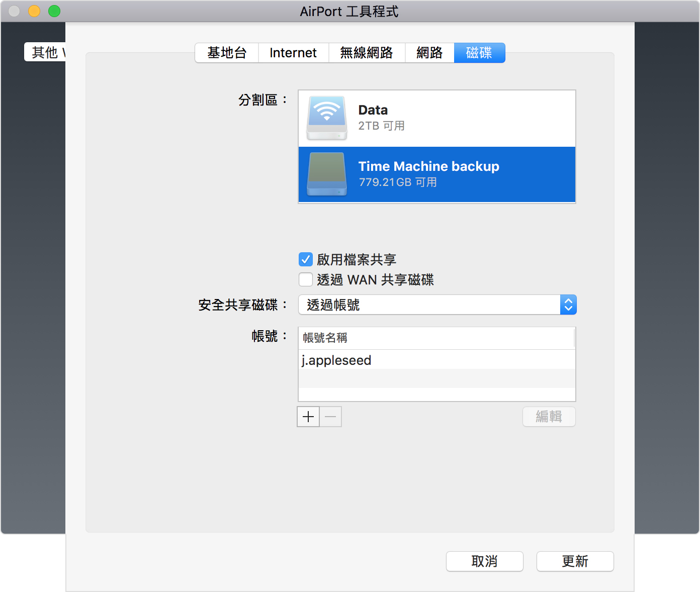
Task: Switch to the 基地台 tab
Action: [x=227, y=53]
